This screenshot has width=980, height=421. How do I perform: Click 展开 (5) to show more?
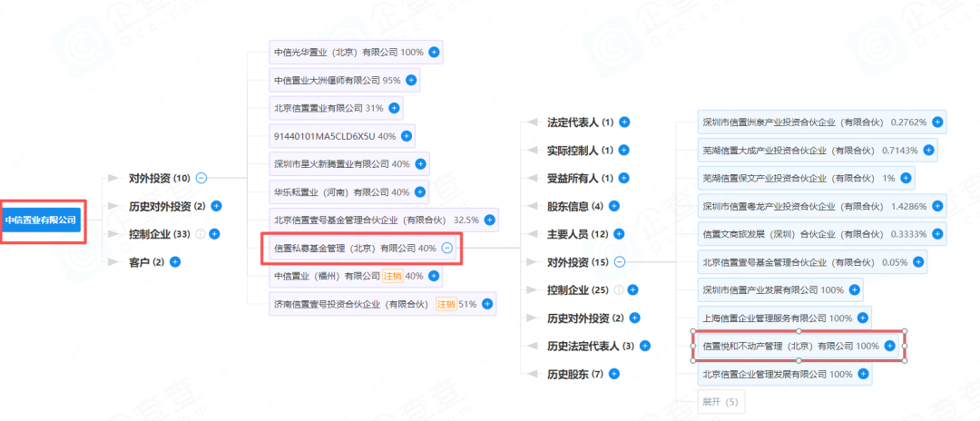click(x=721, y=402)
